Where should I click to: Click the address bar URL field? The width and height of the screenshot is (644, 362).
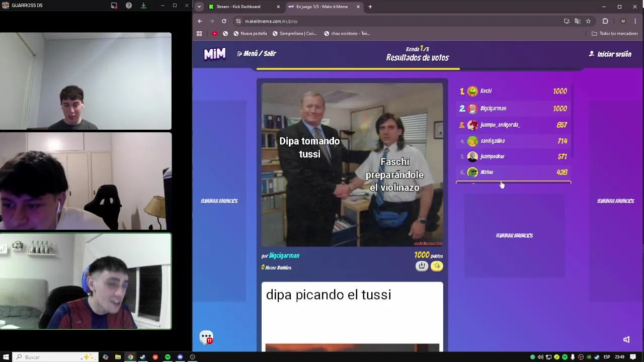(x=397, y=21)
